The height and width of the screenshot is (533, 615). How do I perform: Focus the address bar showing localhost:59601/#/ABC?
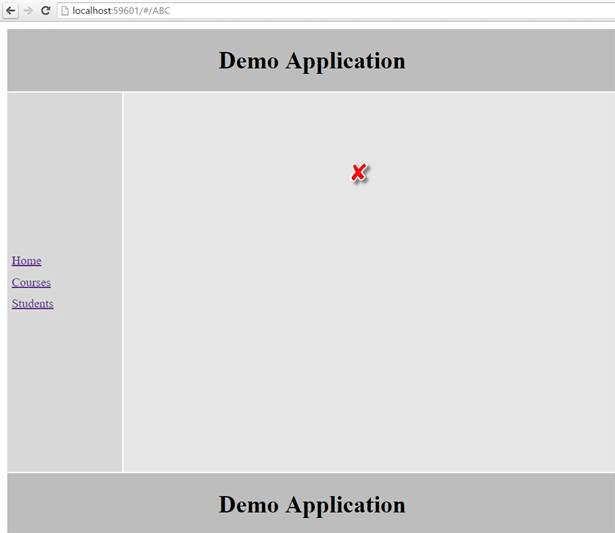tap(336, 11)
